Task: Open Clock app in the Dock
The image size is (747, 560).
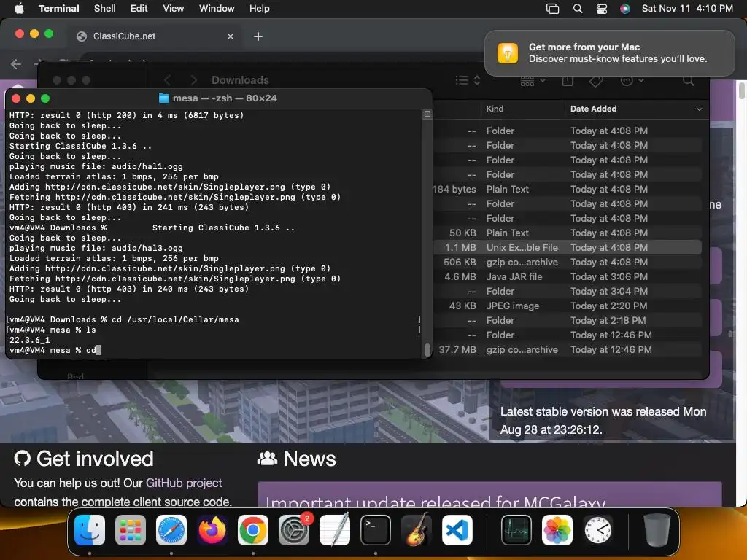Action: [x=598, y=530]
